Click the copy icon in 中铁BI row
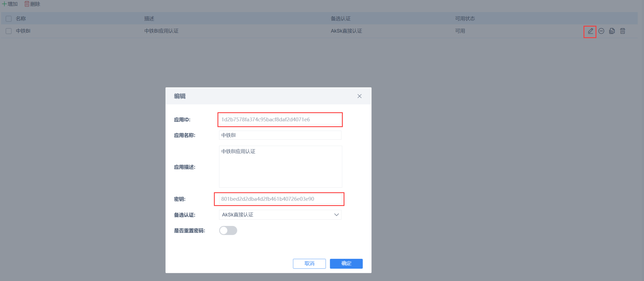The image size is (644, 281). coord(612,31)
